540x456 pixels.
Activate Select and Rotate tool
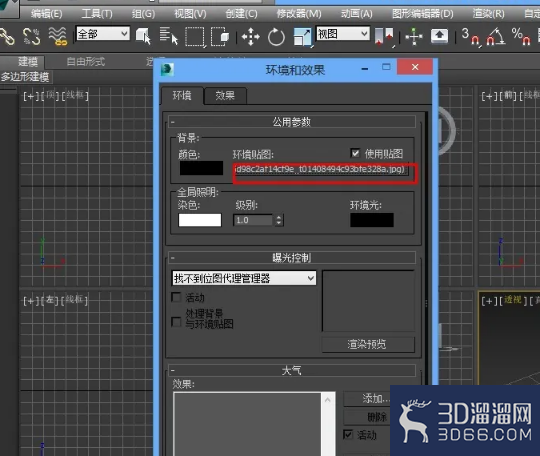(276, 37)
